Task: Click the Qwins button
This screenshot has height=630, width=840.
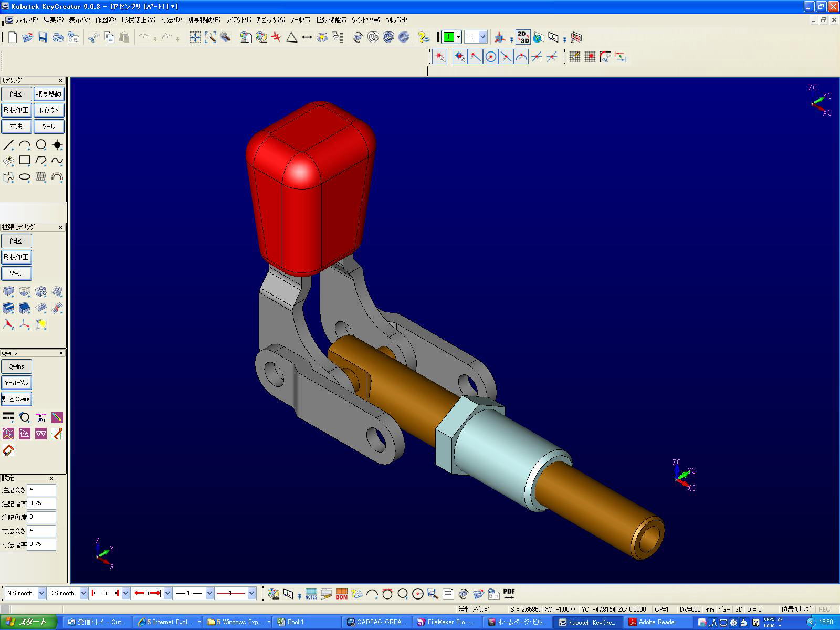Action: pyautogui.click(x=16, y=366)
